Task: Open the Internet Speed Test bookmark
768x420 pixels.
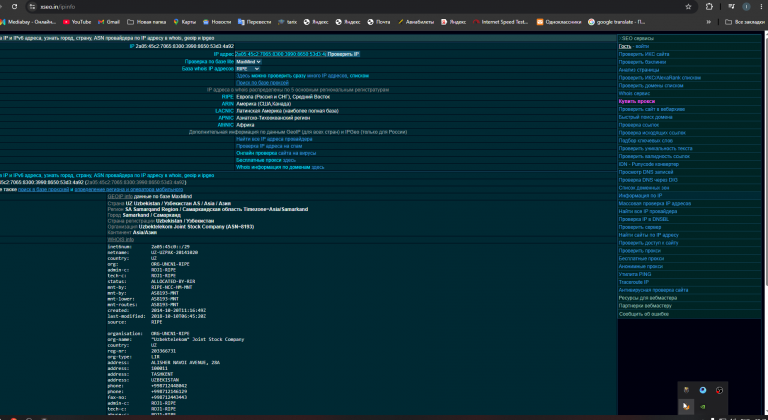Action: coord(501,22)
